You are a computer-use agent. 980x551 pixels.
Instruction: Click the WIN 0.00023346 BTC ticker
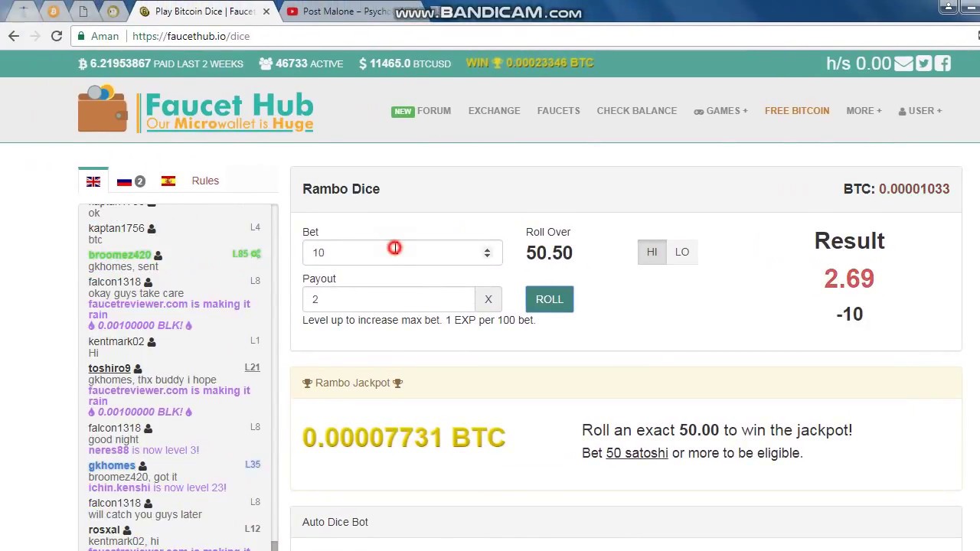(530, 63)
